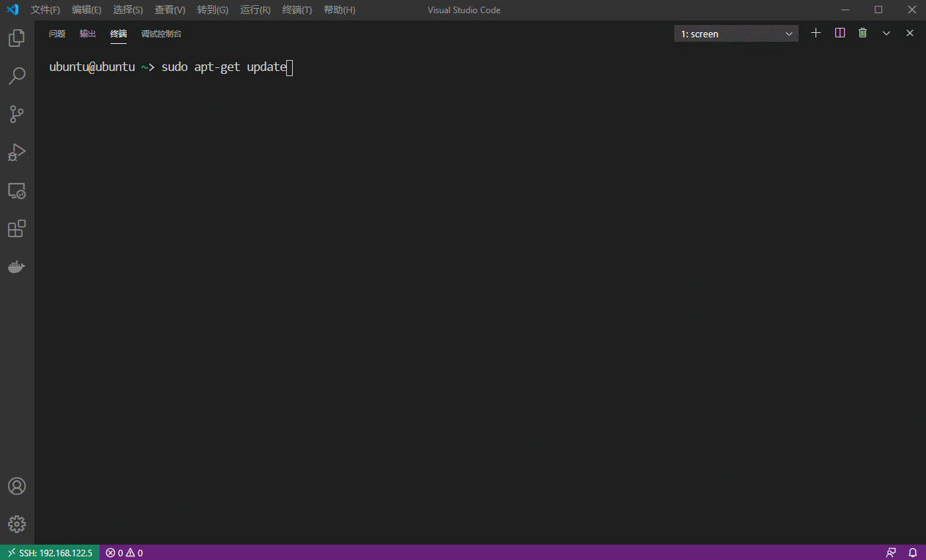The image size is (926, 560).
Task: Switch to the 输出 panel tab
Action: 88,34
